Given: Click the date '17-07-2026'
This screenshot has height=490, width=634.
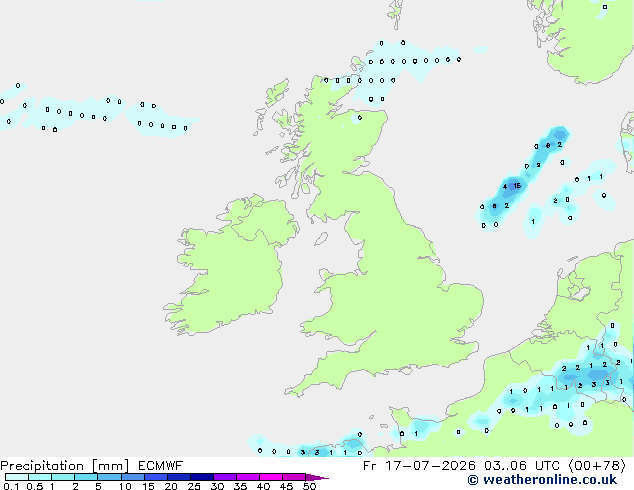Looking at the screenshot, I should point(430,466).
